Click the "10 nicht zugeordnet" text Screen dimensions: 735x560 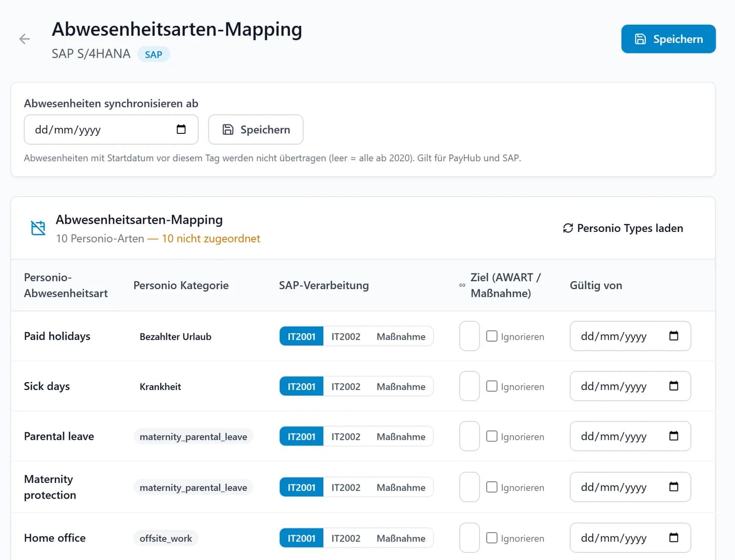point(211,238)
